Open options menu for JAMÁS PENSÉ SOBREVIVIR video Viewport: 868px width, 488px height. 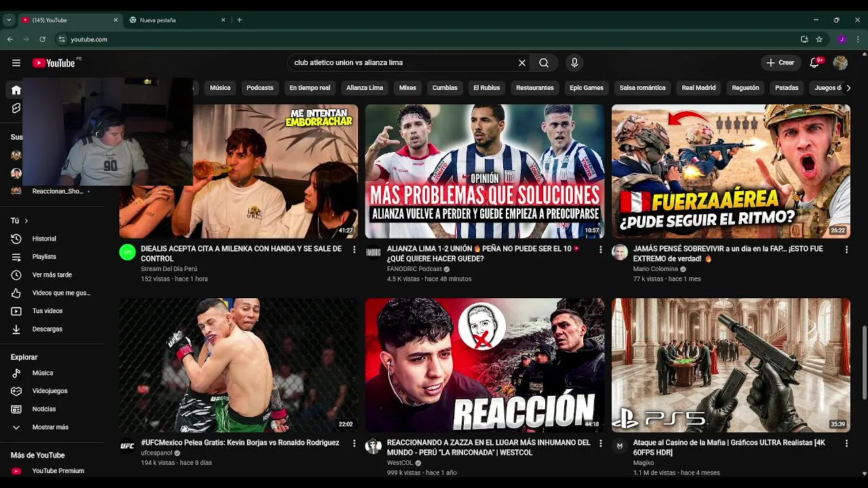point(846,249)
